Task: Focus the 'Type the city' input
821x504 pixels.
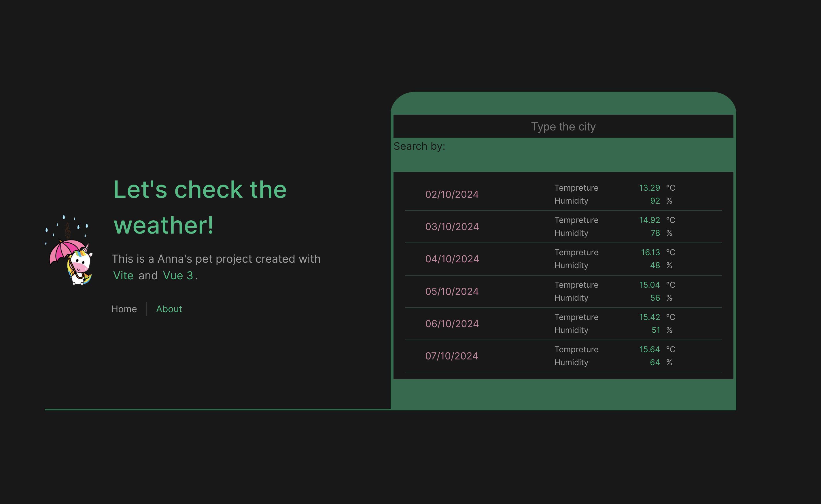Action: coord(563,127)
